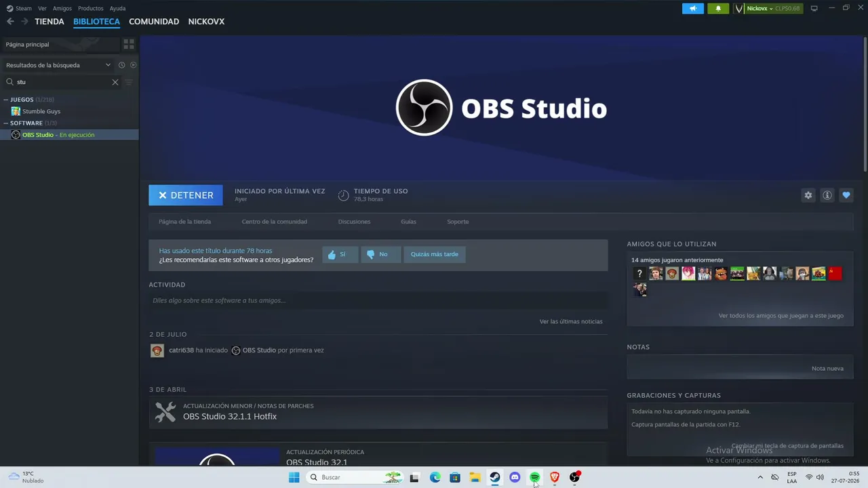This screenshot has height=488, width=868.
Task: Open Spotify from taskbar
Action: click(534, 477)
